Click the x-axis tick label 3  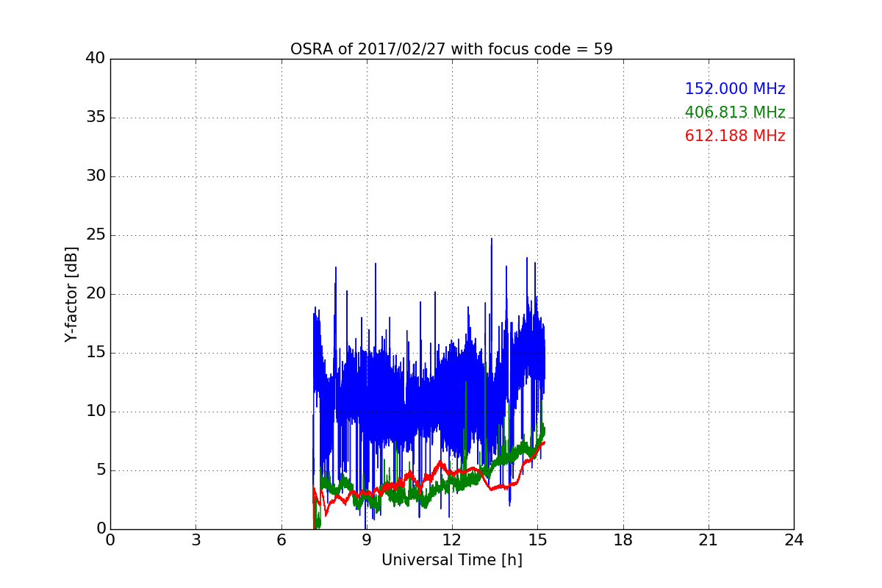point(196,540)
